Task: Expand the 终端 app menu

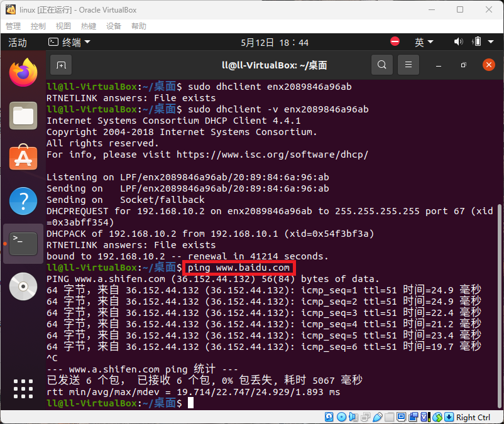Action: click(69, 42)
